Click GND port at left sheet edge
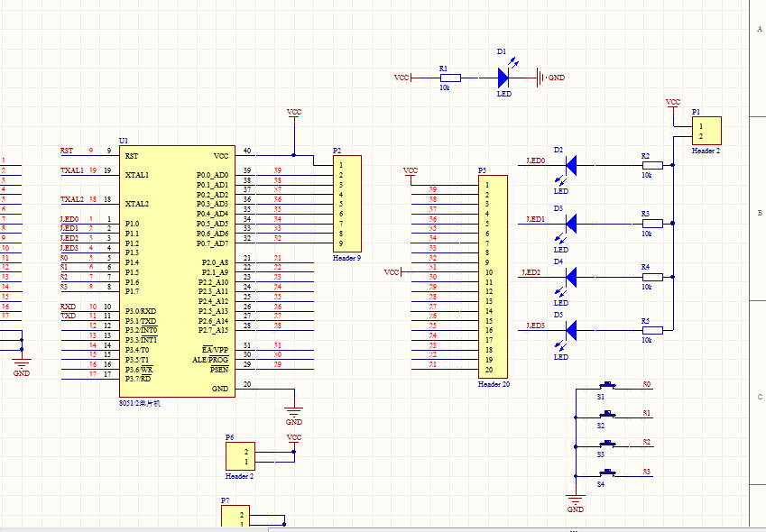 (22, 367)
